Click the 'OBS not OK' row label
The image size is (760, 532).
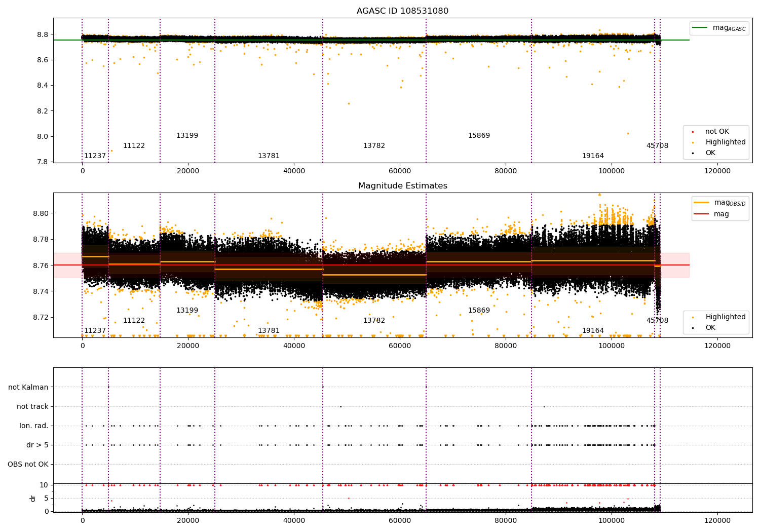28,465
